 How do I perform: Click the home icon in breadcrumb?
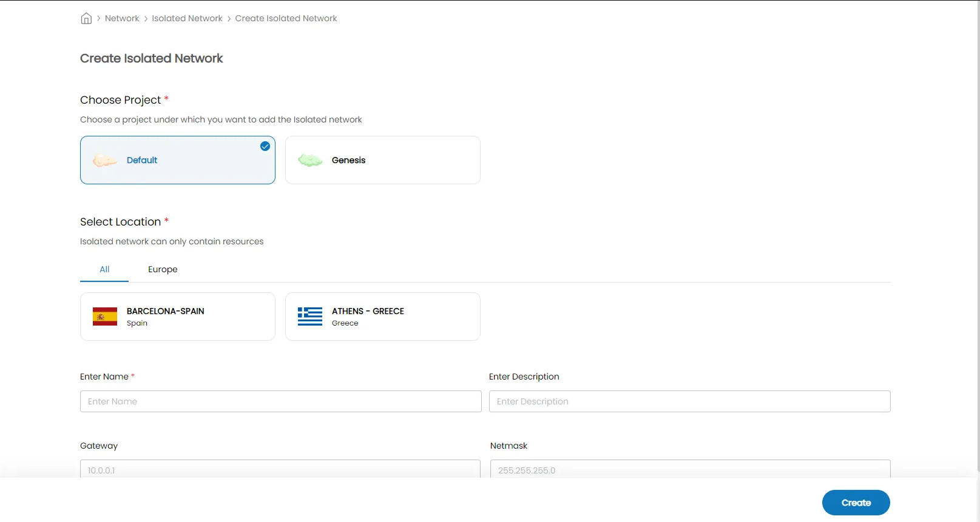click(x=86, y=18)
